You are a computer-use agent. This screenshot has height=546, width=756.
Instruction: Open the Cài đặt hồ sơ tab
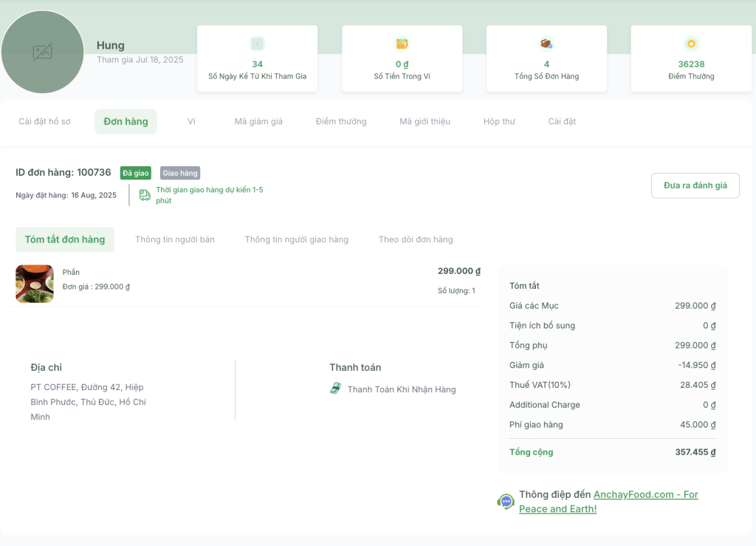[44, 121]
